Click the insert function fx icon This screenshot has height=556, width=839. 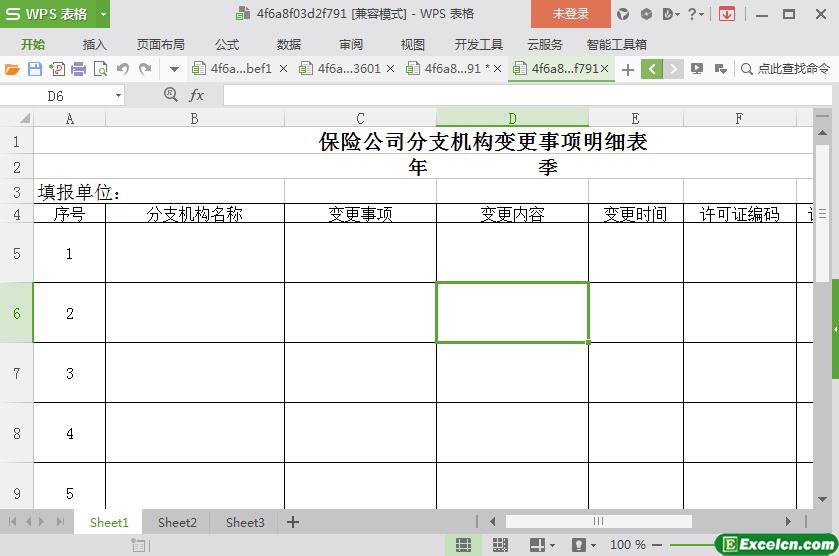point(197,95)
